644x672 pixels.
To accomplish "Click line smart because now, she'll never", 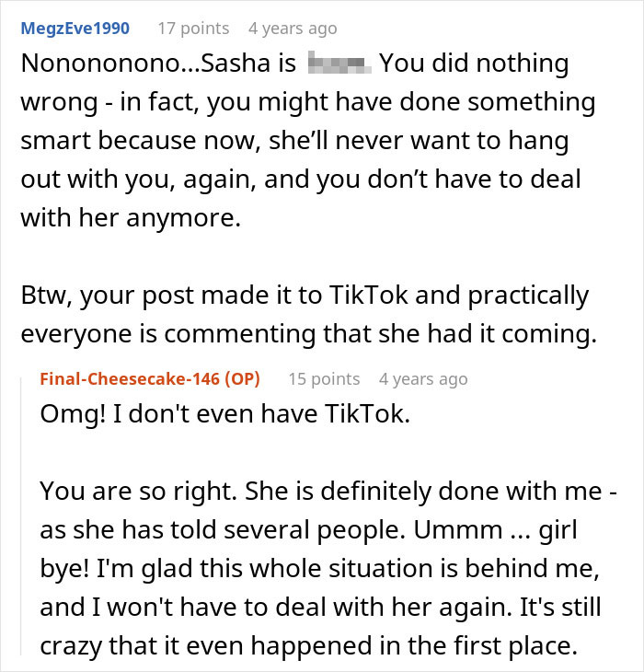I will click(x=294, y=141).
